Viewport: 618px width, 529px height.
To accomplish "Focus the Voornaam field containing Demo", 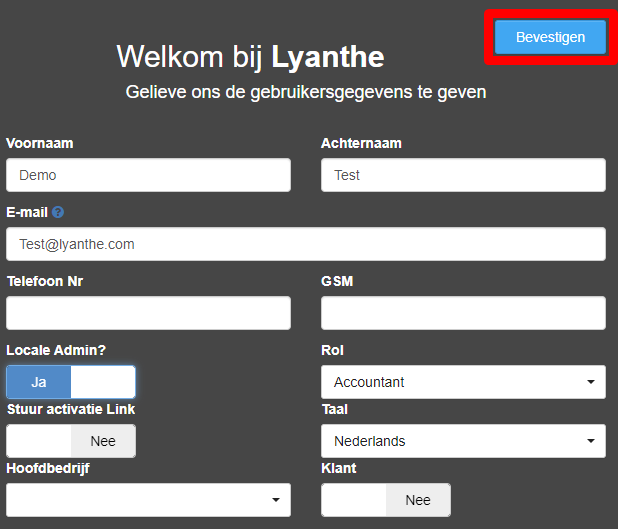I will point(148,175).
